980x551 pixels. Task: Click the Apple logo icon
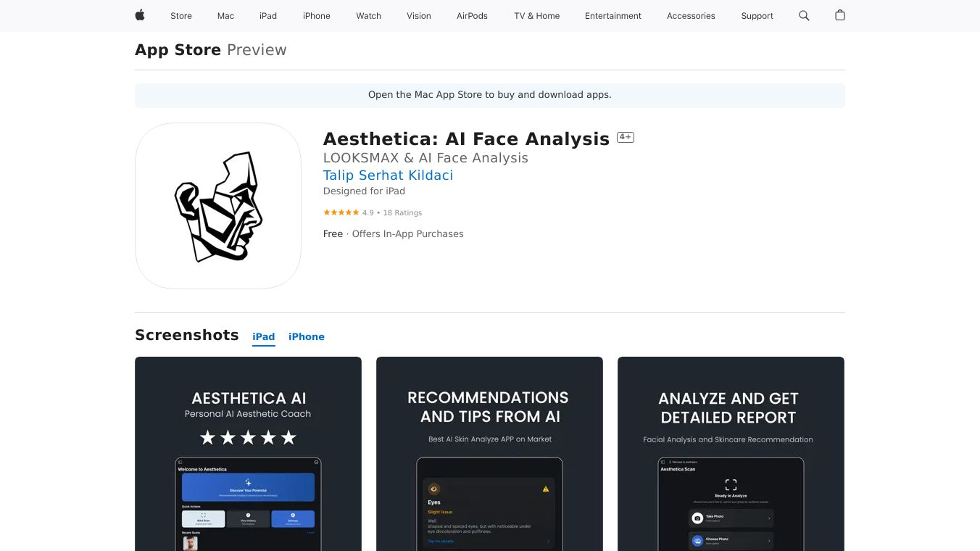click(140, 15)
